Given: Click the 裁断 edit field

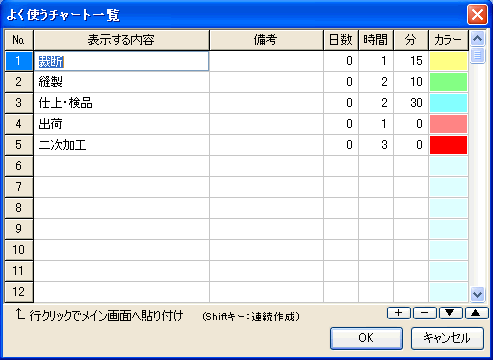Looking at the screenshot, I should 121,61.
